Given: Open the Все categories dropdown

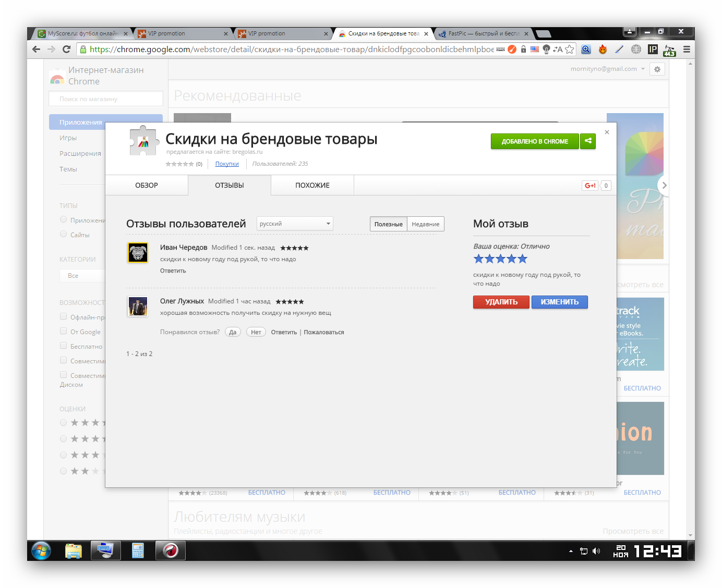Looking at the screenshot, I should point(82,276).
